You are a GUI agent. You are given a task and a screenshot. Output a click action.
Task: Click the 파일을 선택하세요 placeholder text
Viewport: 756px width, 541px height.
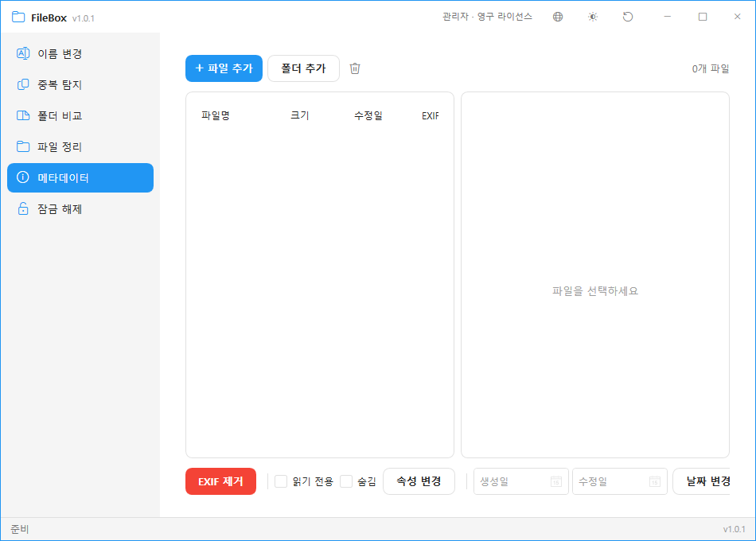pyautogui.click(x=595, y=291)
